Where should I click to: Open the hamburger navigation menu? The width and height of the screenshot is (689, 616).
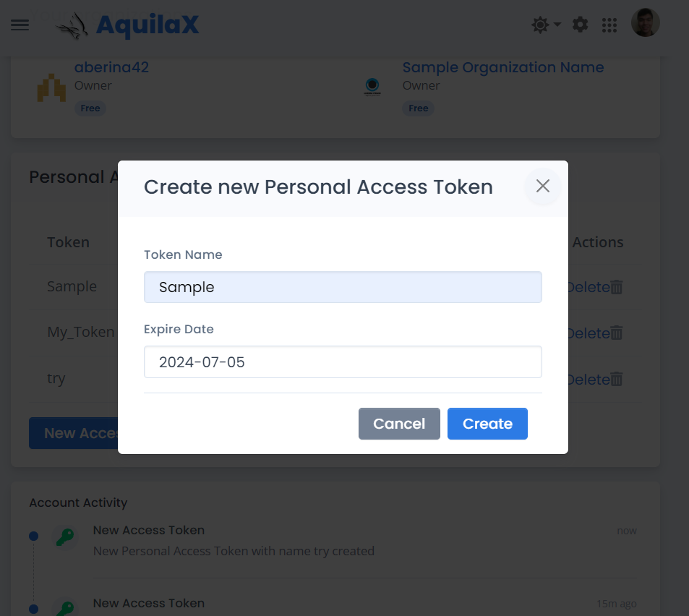pyautogui.click(x=20, y=25)
